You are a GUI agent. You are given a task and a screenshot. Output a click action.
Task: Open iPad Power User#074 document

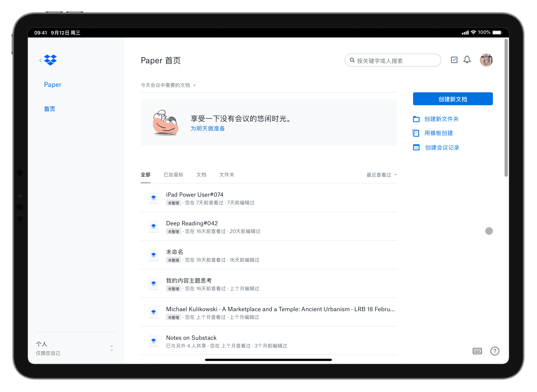coord(195,195)
